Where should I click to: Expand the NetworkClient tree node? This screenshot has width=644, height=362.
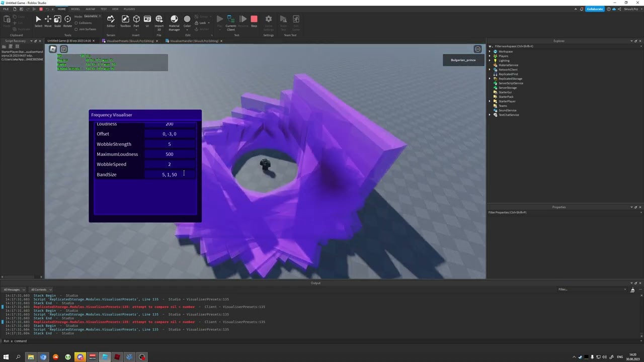490,69
